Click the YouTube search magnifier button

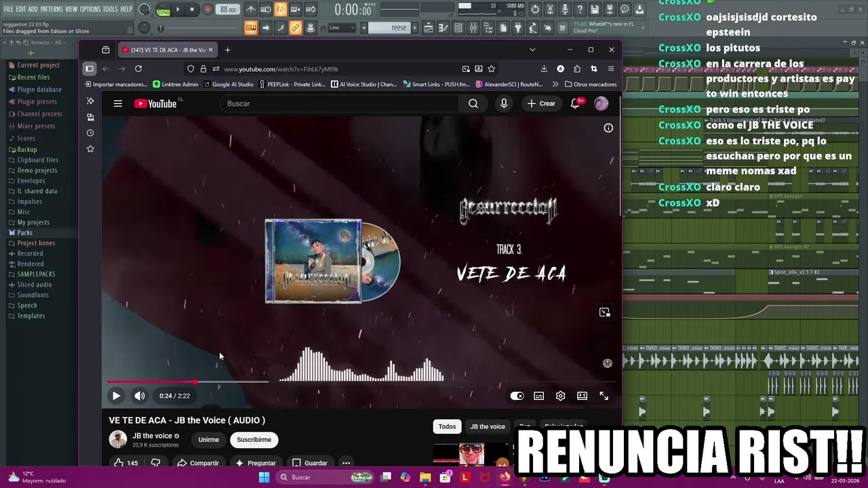(473, 104)
